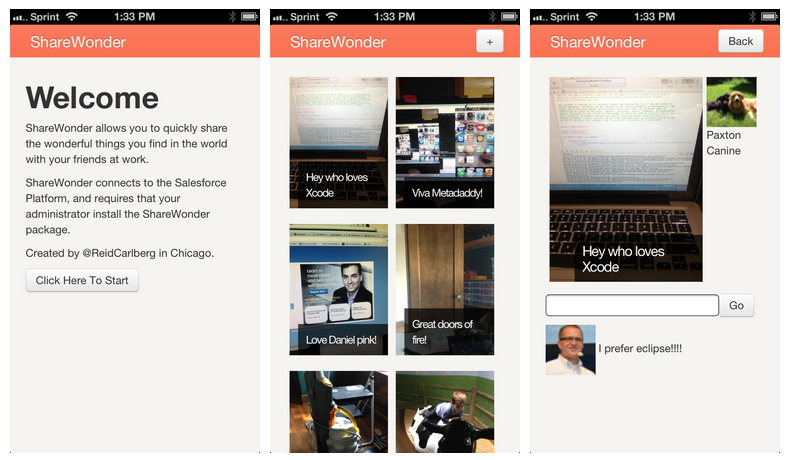Image resolution: width=790 pixels, height=460 pixels.
Task: Tap the ShareWonder title on the Welcome screen
Action: click(x=78, y=42)
